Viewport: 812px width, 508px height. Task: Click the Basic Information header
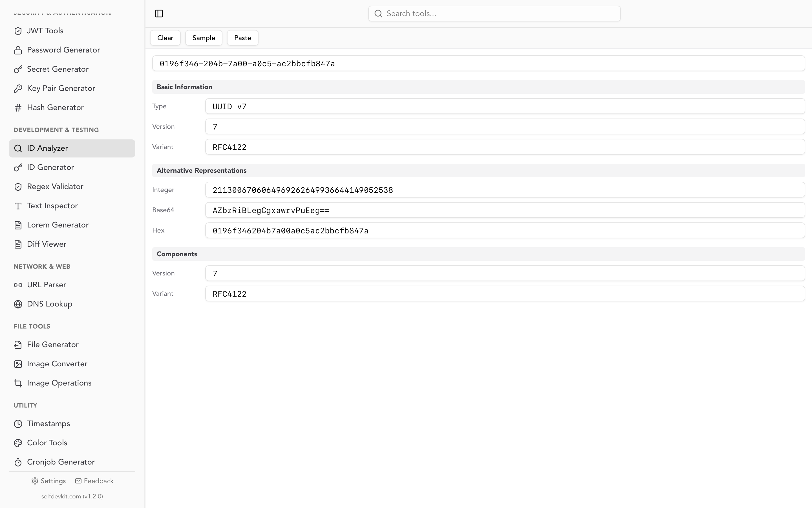pos(478,87)
